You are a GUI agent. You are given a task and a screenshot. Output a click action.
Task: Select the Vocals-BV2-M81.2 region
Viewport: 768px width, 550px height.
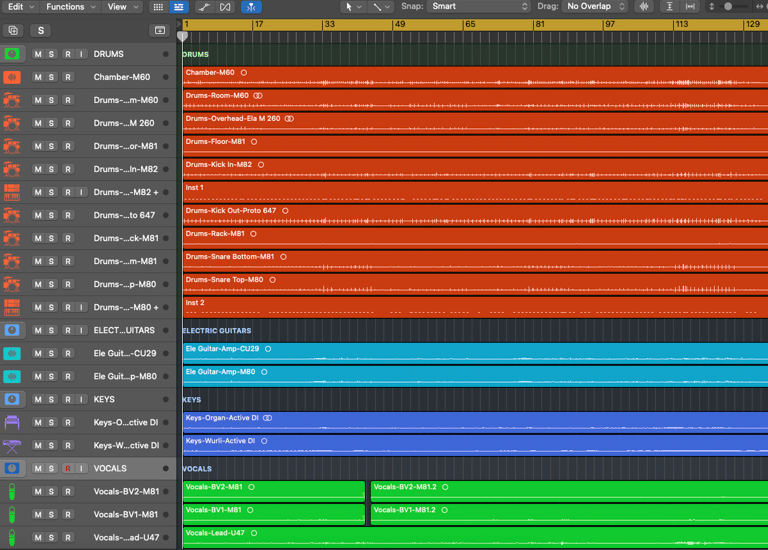(569, 491)
